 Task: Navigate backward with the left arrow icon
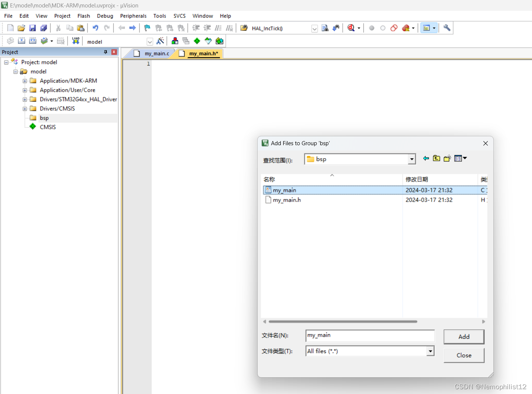[x=121, y=28]
